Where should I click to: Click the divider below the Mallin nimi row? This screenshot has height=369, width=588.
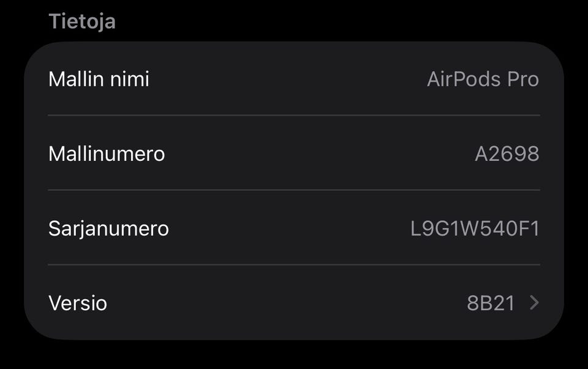(294, 115)
